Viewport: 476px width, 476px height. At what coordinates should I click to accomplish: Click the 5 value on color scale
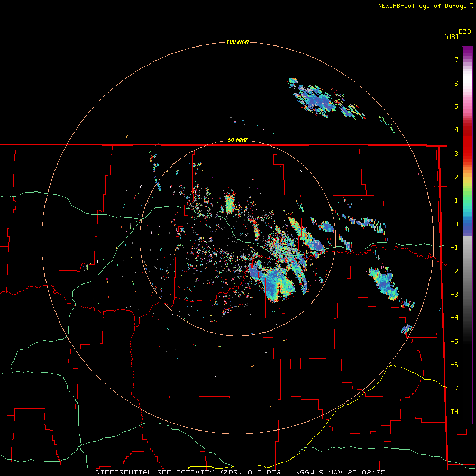(x=456, y=106)
